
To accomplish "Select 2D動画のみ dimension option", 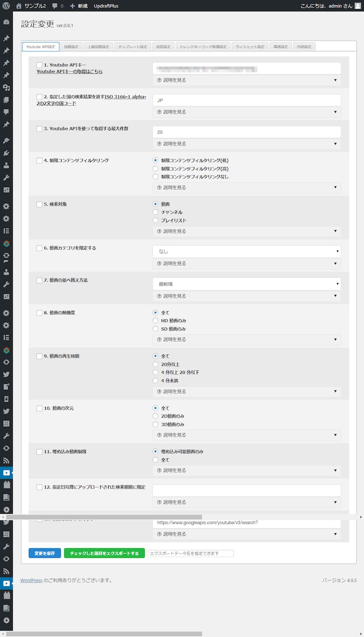I will pos(156,416).
